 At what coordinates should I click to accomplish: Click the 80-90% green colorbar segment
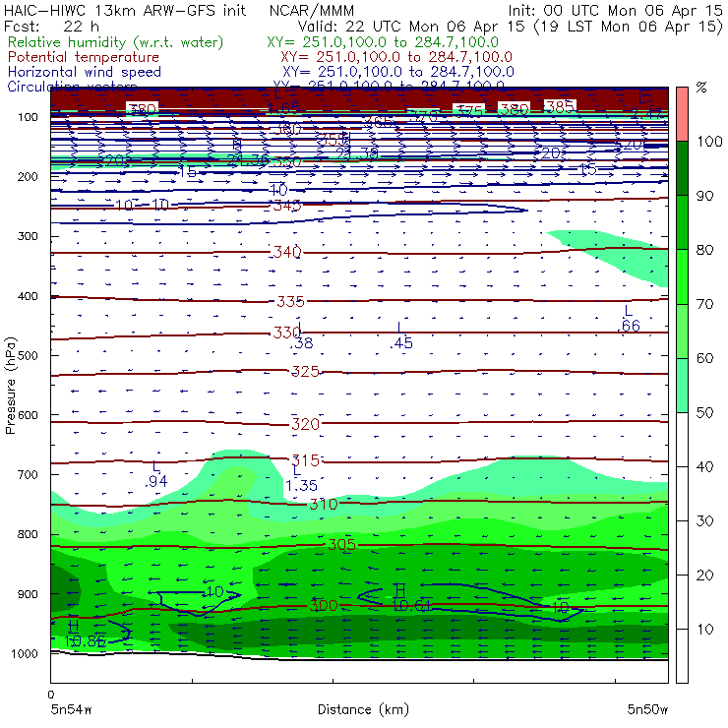click(682, 222)
